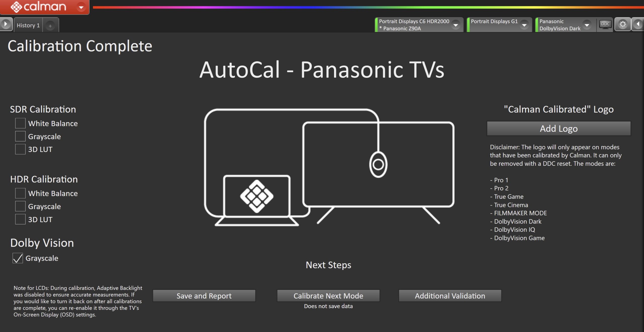Enable HDR Calibration Grayscale checkbox
The image size is (644, 332).
[20, 206]
